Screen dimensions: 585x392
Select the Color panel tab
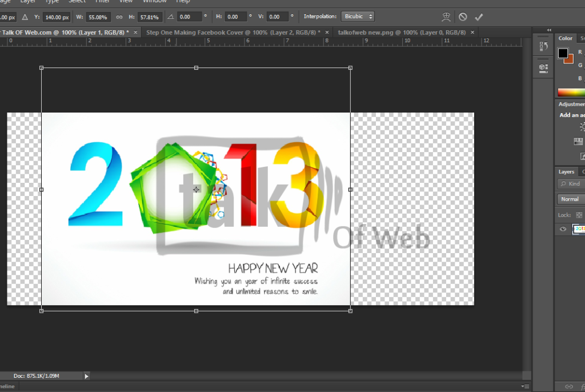pyautogui.click(x=565, y=38)
